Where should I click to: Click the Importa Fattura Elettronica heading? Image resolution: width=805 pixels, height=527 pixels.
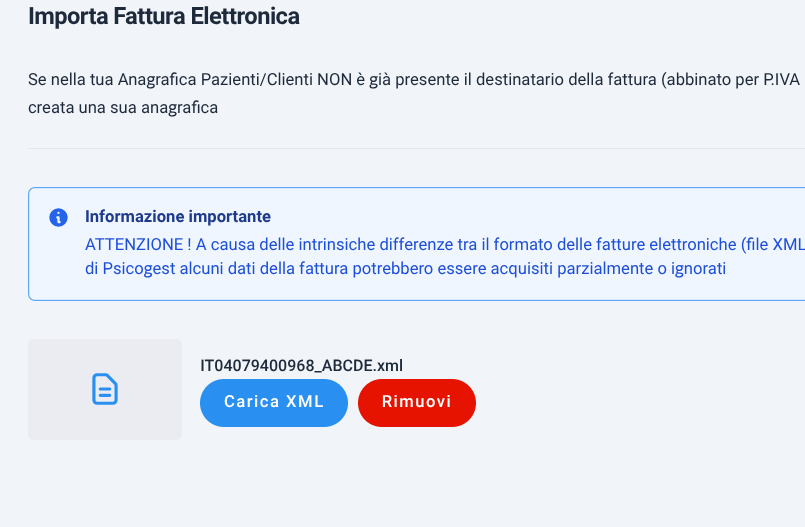164,16
